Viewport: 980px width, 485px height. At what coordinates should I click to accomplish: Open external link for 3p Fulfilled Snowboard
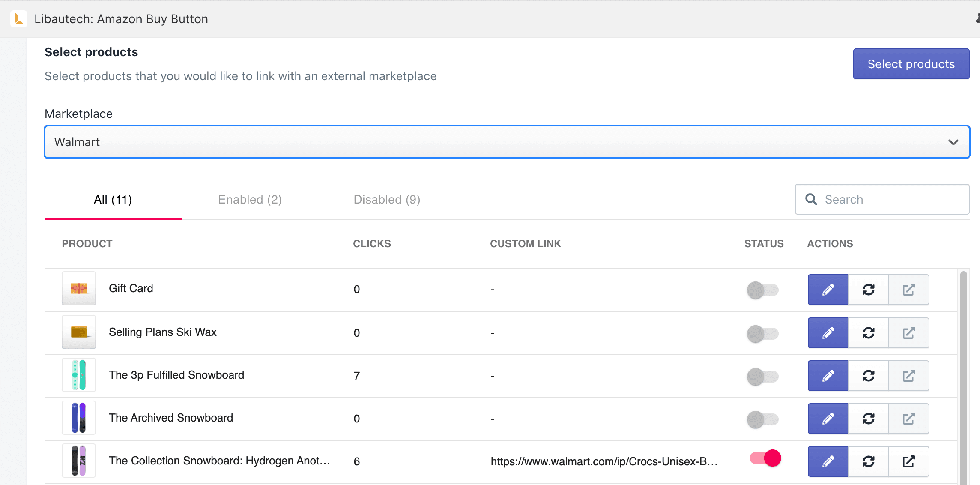[x=908, y=376]
